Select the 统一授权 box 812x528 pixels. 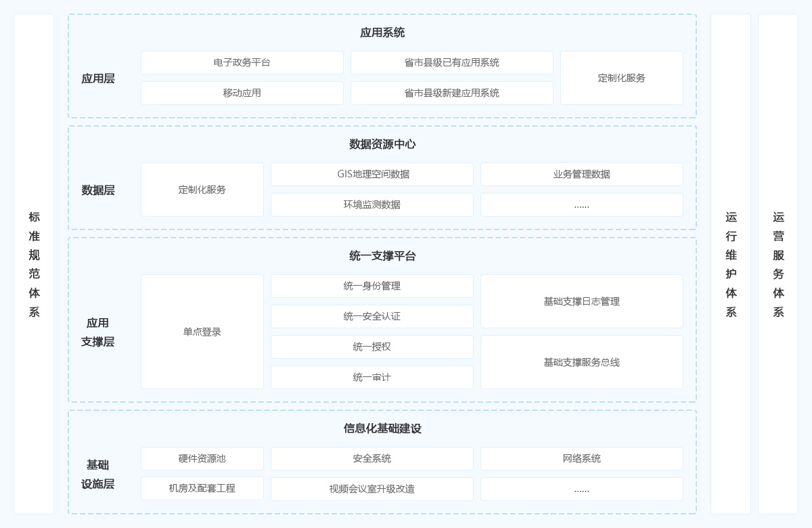pyautogui.click(x=372, y=347)
